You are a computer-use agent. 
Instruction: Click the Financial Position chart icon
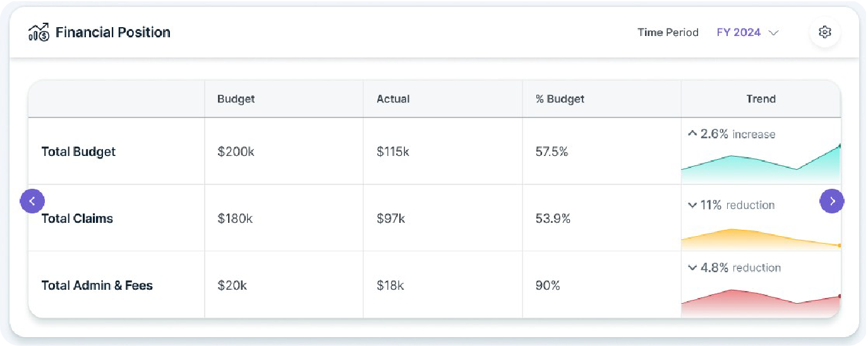(x=39, y=32)
